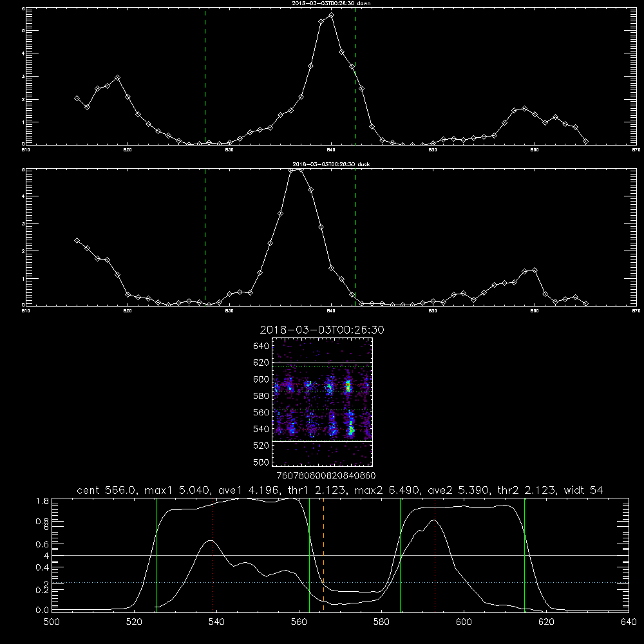The width and height of the screenshot is (644, 644).
Task: Click bottom plot y-axis label 0.0
Action: pyautogui.click(x=43, y=611)
